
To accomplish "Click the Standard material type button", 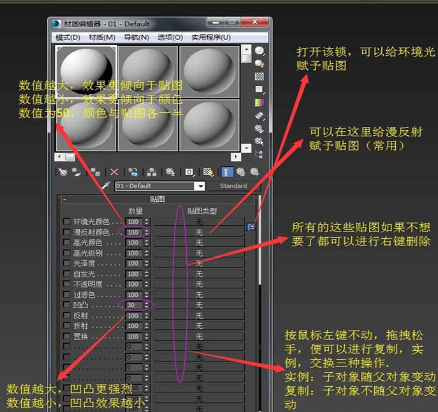I will (x=233, y=186).
